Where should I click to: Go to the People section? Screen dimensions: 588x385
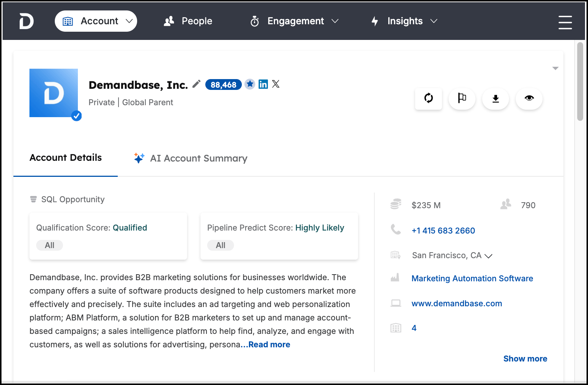pos(188,21)
